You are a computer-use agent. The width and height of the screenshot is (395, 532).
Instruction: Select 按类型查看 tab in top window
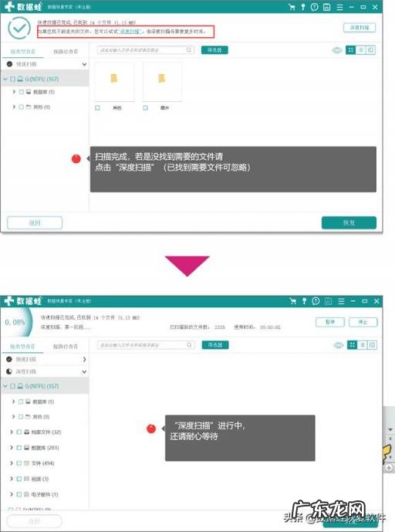pos(22,52)
